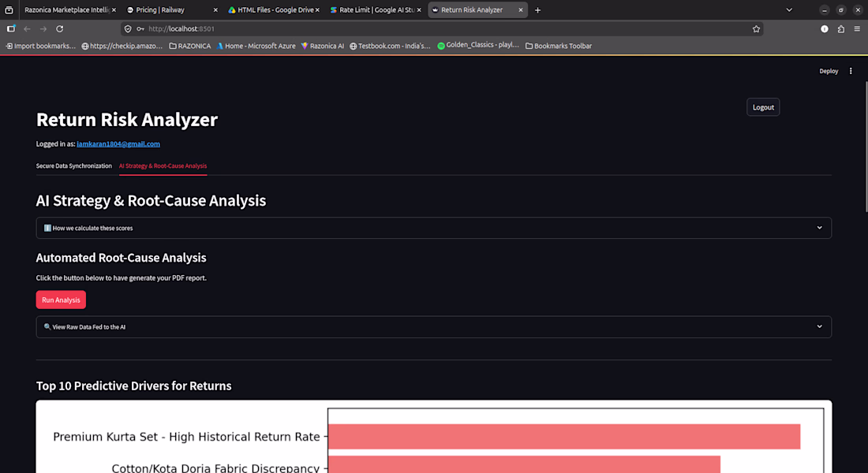Open Golden_Classics playlist bookmark
This screenshot has height=473, width=868.
click(478, 46)
